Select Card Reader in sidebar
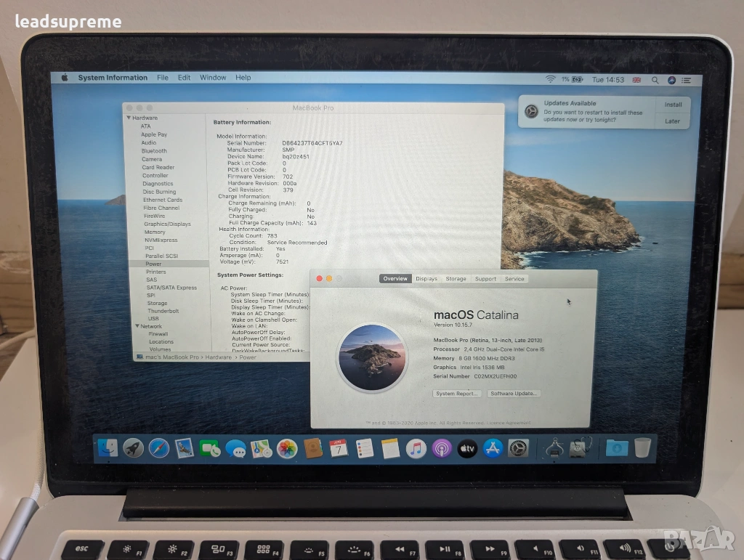Screen dimensions: 744x560 coord(158,167)
